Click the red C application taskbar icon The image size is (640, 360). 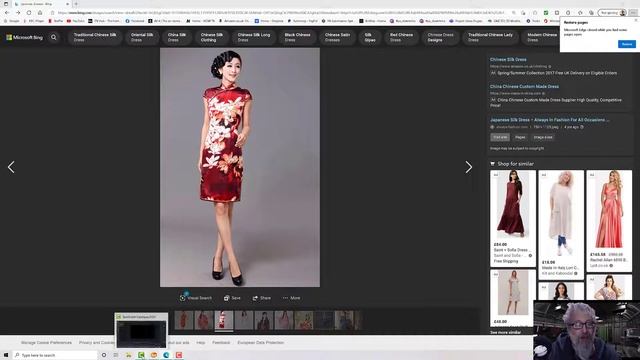pyautogui.click(x=179, y=355)
